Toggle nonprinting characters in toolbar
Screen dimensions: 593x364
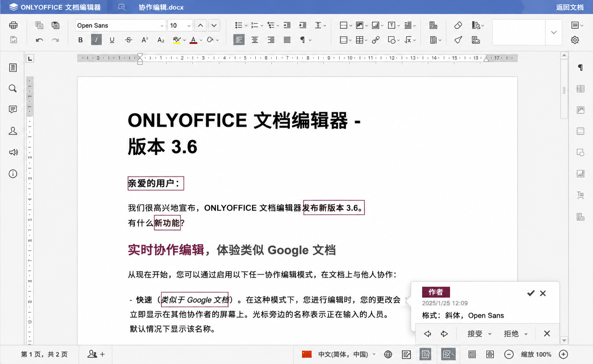pyautogui.click(x=302, y=40)
